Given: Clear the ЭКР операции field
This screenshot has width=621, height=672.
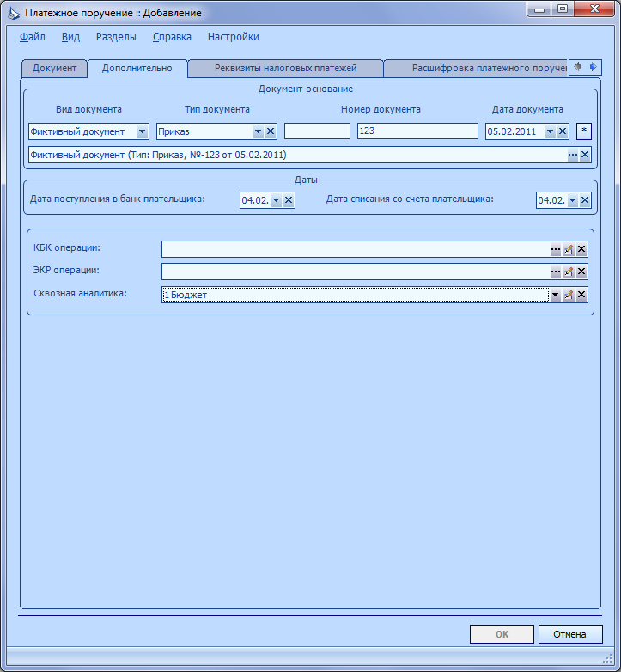Looking at the screenshot, I should pos(581,272).
